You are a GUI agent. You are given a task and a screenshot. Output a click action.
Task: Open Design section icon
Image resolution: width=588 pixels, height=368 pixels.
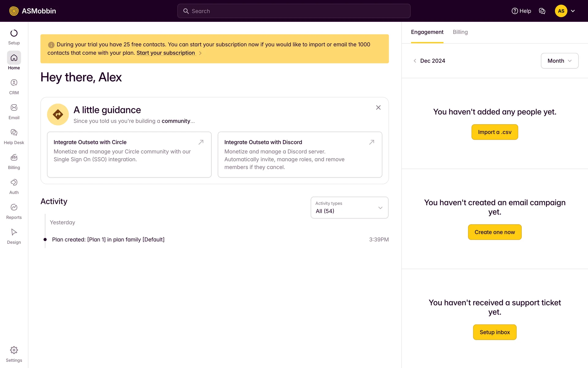(14, 232)
